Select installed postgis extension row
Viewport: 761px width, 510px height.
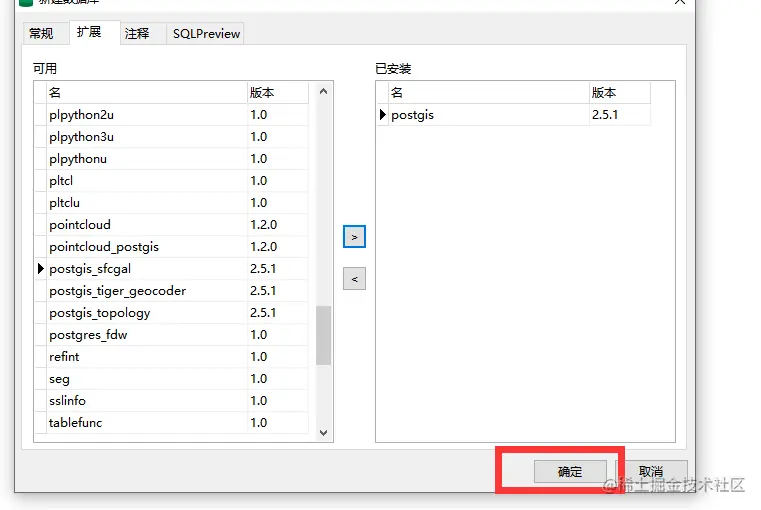point(513,115)
